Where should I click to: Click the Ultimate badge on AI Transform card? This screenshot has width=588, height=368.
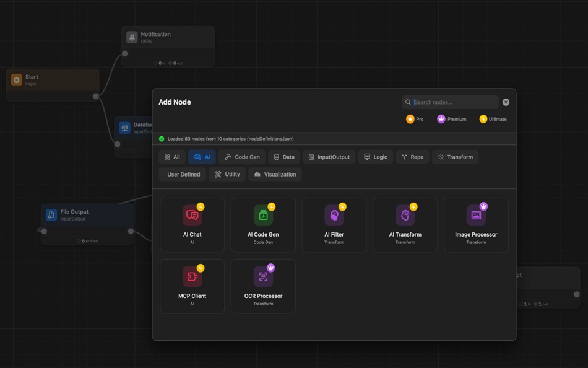(413, 206)
